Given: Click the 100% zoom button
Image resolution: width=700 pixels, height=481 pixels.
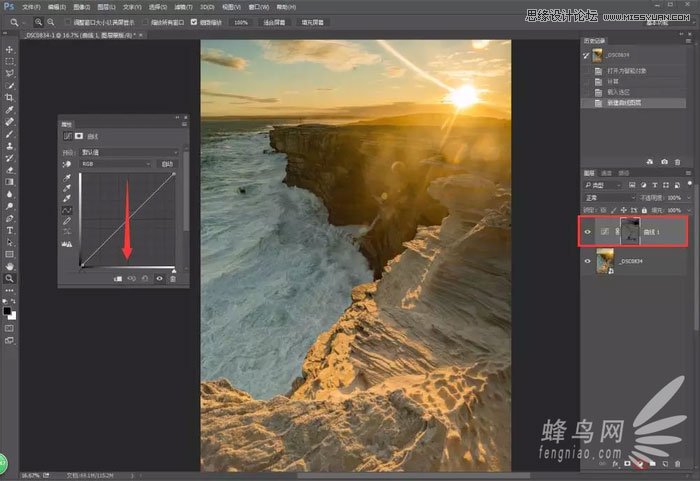Looking at the screenshot, I should point(241,22).
